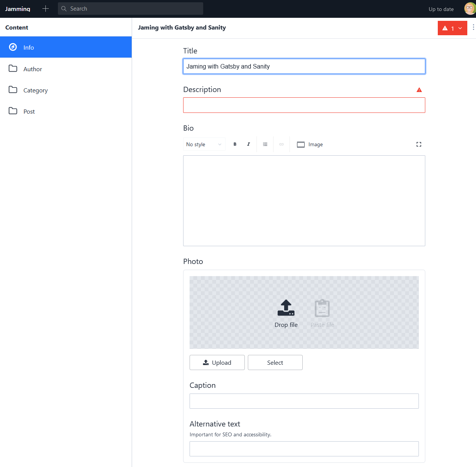The height and width of the screenshot is (467, 476).
Task: Click the search magnifier icon
Action: [x=64, y=9]
